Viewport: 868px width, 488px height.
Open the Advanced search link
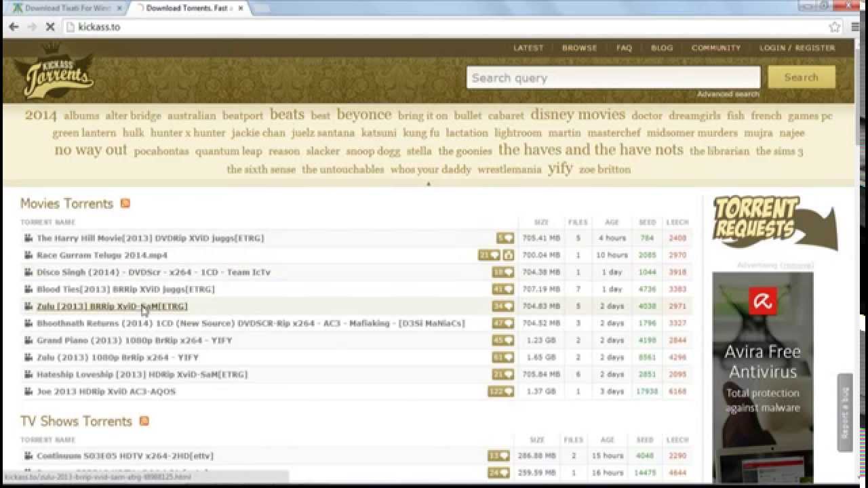(728, 94)
